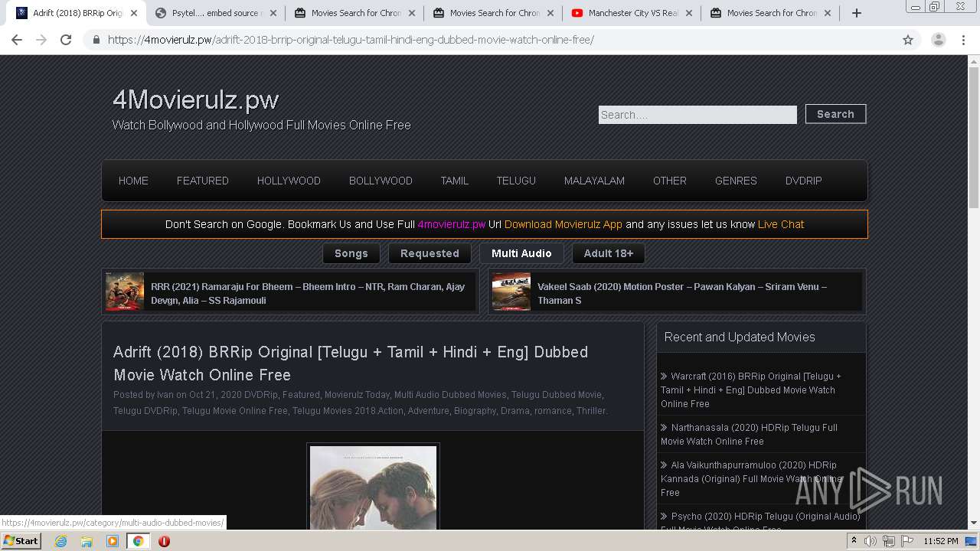Image resolution: width=980 pixels, height=551 pixels.
Task: Click the network tray icon
Action: click(888, 541)
